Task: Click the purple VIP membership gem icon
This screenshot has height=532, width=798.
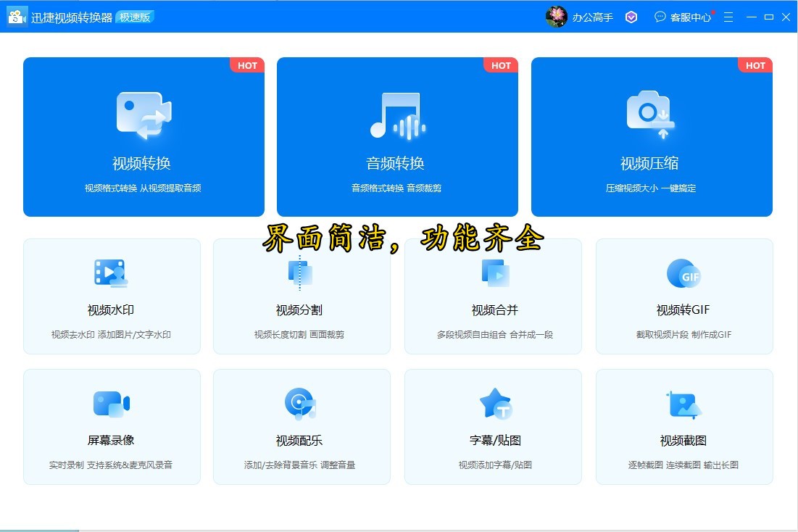Action: pos(631,16)
